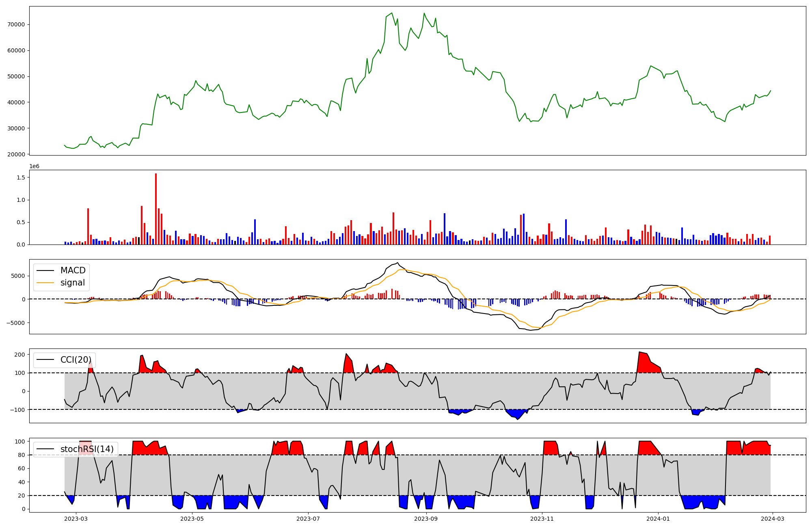Click the 2023-09 date tick label

(426, 519)
